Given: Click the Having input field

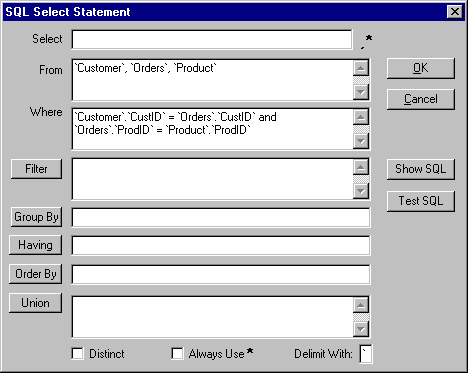Looking at the screenshot, I should pos(221,246).
